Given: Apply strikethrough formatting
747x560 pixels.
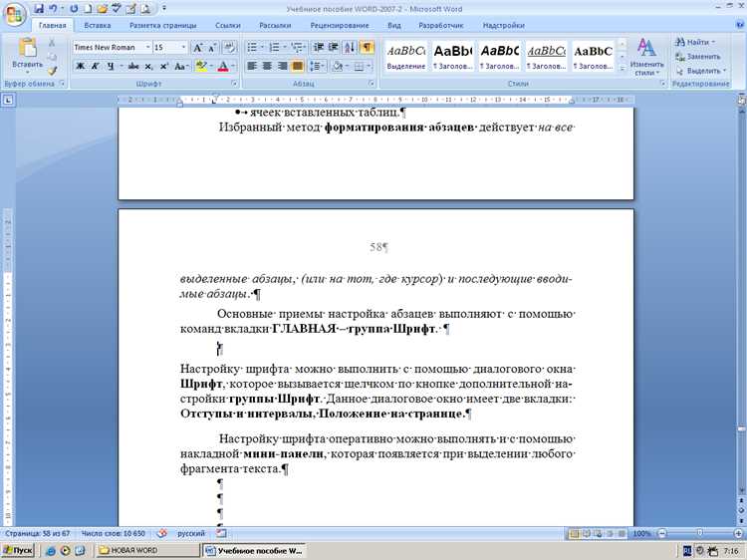Looking at the screenshot, I should [x=133, y=66].
